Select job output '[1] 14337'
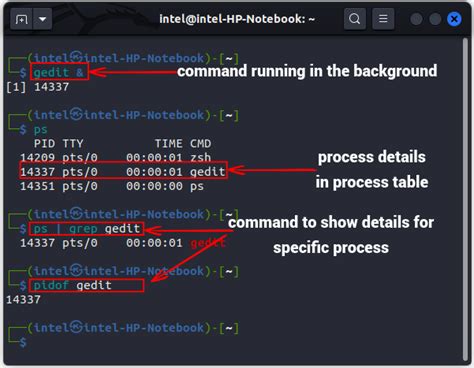 [x=38, y=87]
